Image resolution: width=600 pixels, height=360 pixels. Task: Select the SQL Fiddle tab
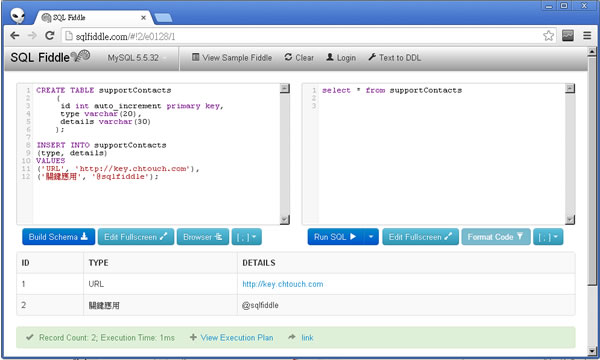click(x=93, y=18)
